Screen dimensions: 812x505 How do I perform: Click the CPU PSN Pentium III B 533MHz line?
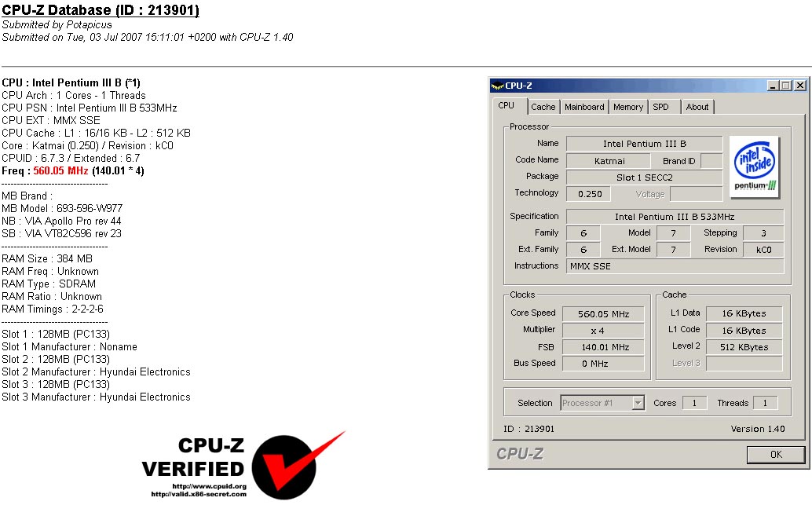click(x=89, y=108)
